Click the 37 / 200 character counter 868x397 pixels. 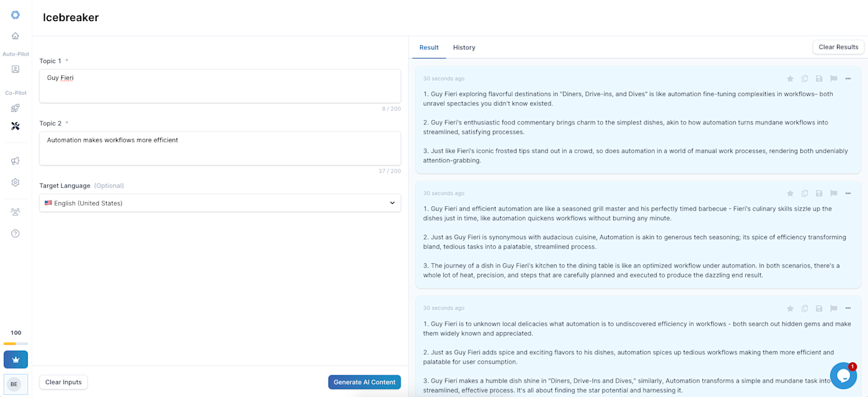390,172
